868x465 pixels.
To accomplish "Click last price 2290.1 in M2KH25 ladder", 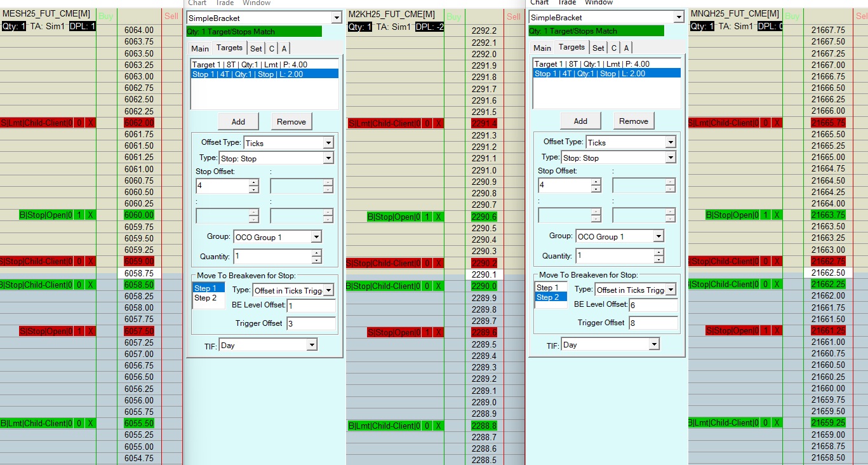I will coord(484,275).
